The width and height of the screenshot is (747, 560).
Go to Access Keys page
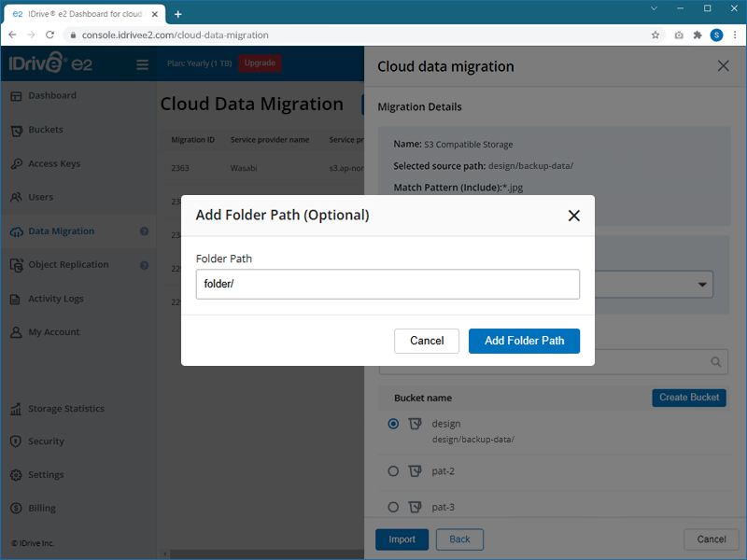click(54, 164)
